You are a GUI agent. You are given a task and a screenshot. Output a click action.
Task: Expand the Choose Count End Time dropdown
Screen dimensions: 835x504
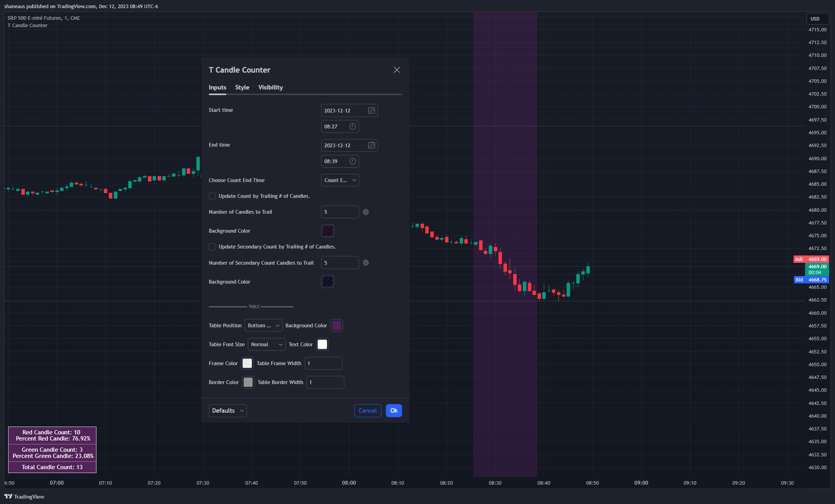[x=340, y=180]
